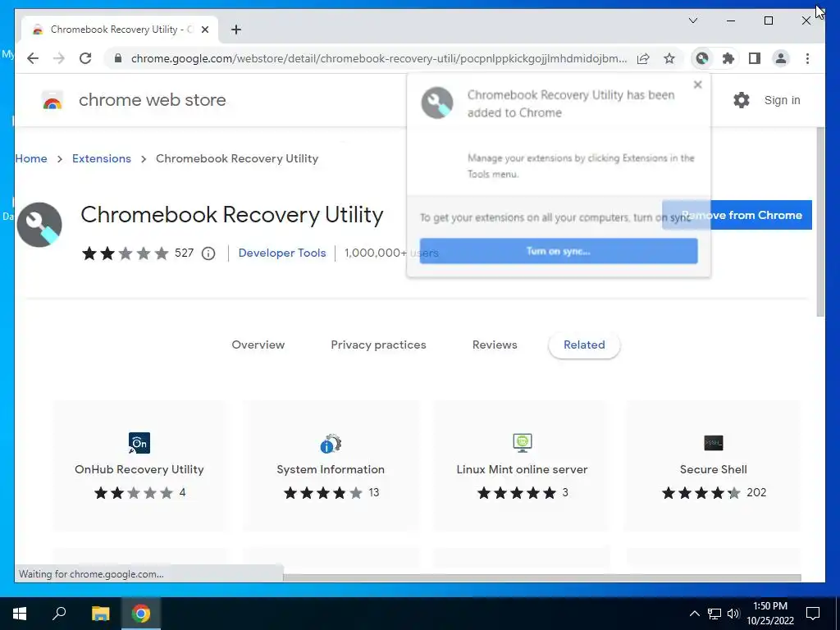Click the page vertical scrollbar
This screenshot has height=630, width=840.
point(820,221)
